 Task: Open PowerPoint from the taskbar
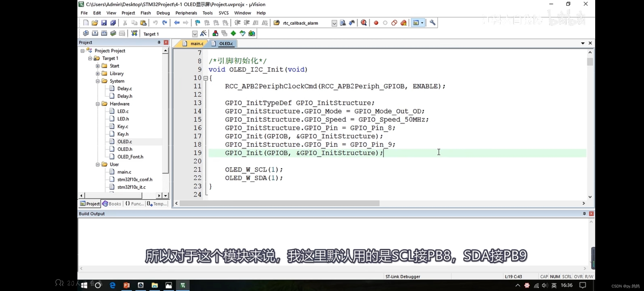[x=126, y=285]
